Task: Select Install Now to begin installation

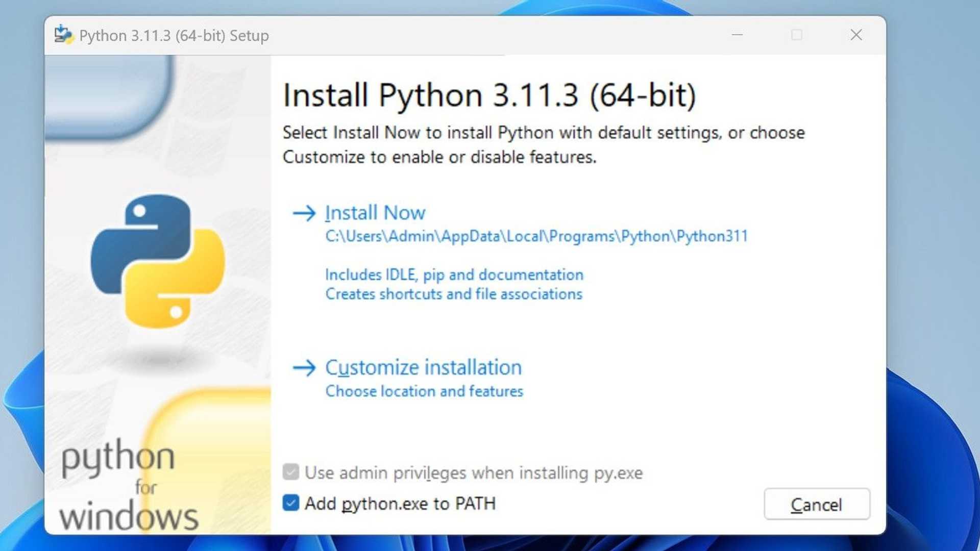Action: point(375,213)
